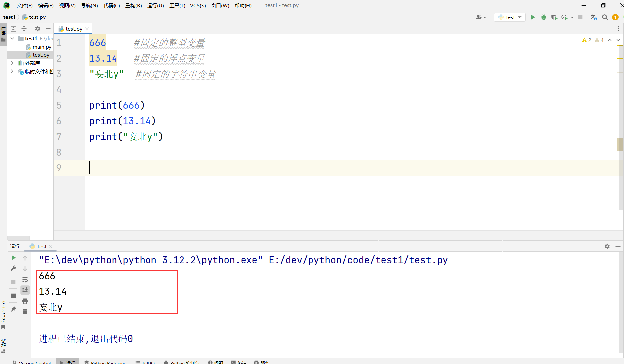Viewport: 624px width, 364px height.
Task: Click expand all icon in project panel
Action: [x=13, y=29]
